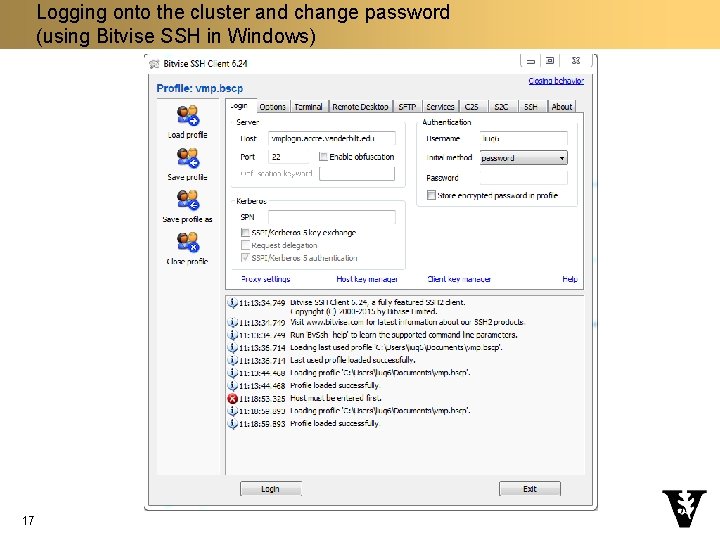Screen dimensions: 720x540
Task: Click the Obfuscation keyword field
Action: [x=357, y=174]
